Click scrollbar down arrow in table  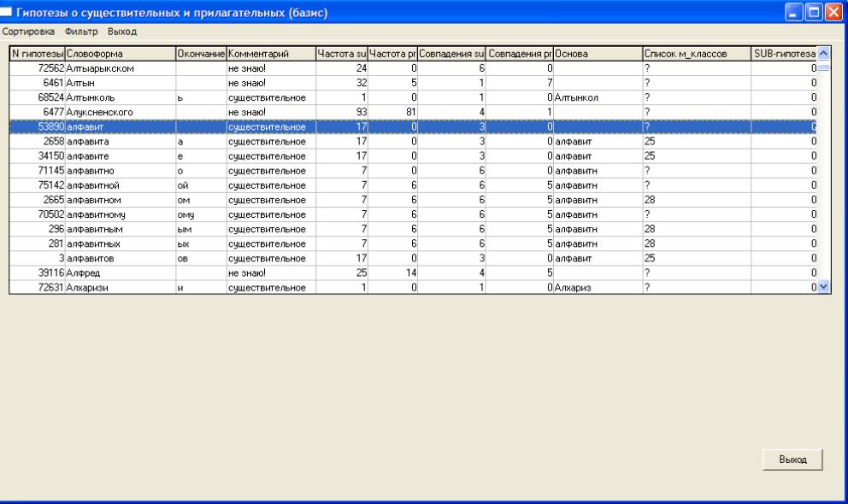point(824,287)
